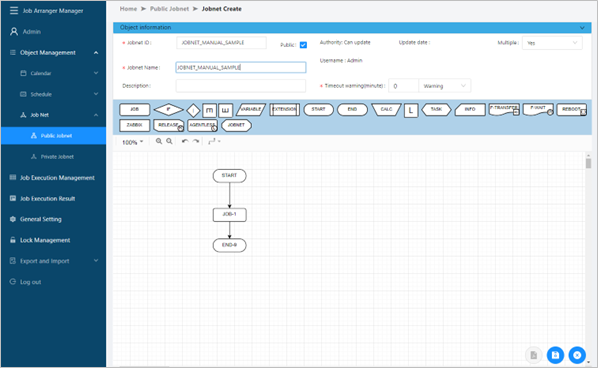
Task: Open Public Jobnet in sidebar
Action: [x=53, y=136]
